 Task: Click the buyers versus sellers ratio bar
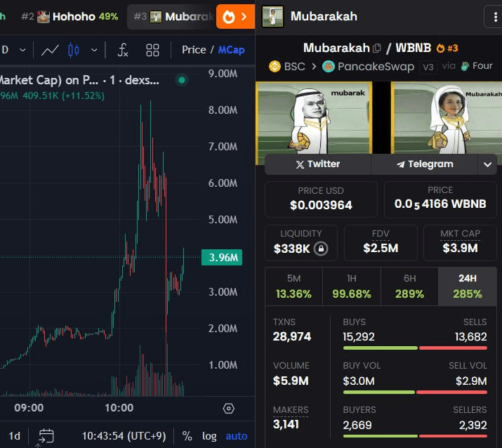tap(415, 436)
